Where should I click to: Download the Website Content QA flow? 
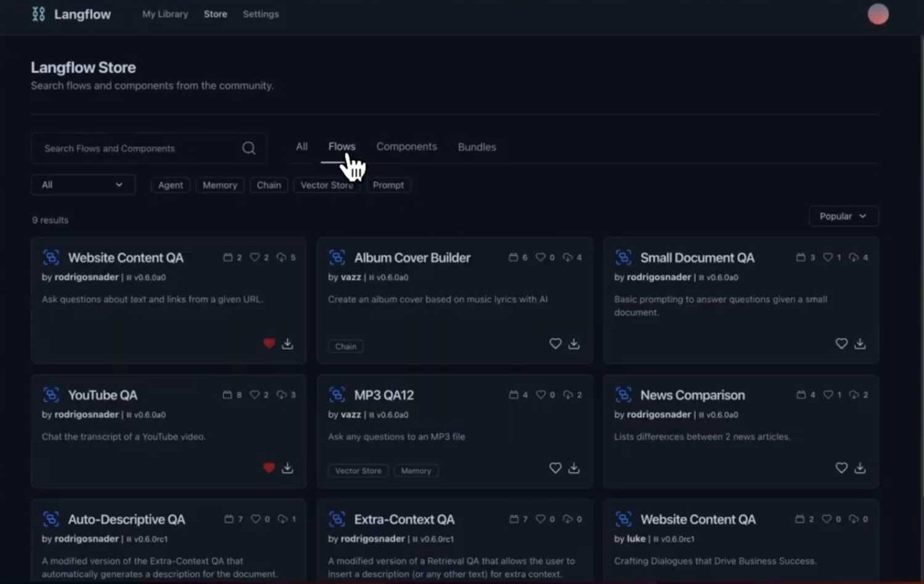287,343
